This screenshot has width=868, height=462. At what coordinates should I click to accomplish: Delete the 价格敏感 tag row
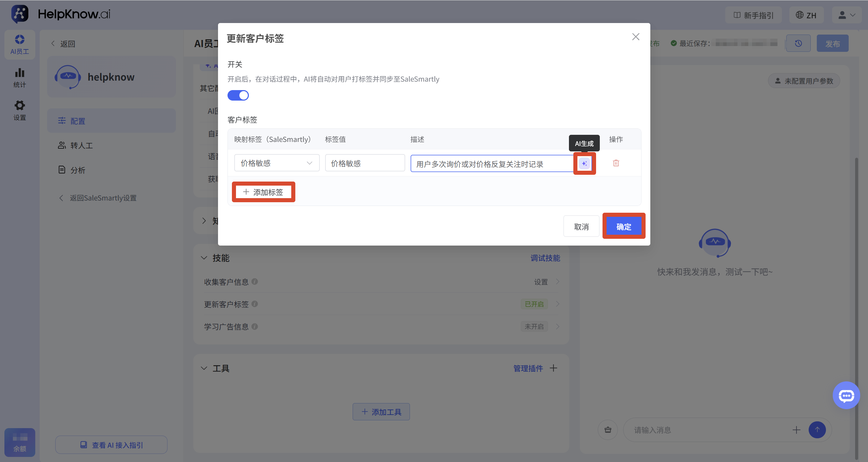pyautogui.click(x=616, y=163)
